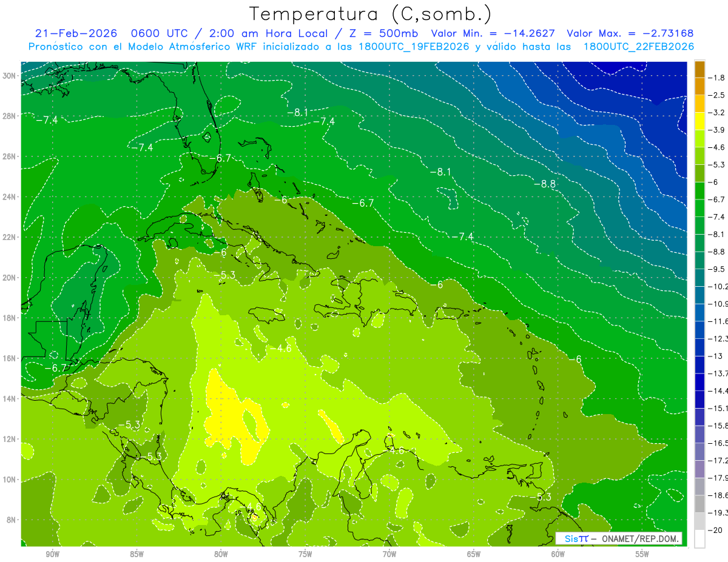Click the 60W longitude label
Screen dimensions: 728x562
coord(558,554)
